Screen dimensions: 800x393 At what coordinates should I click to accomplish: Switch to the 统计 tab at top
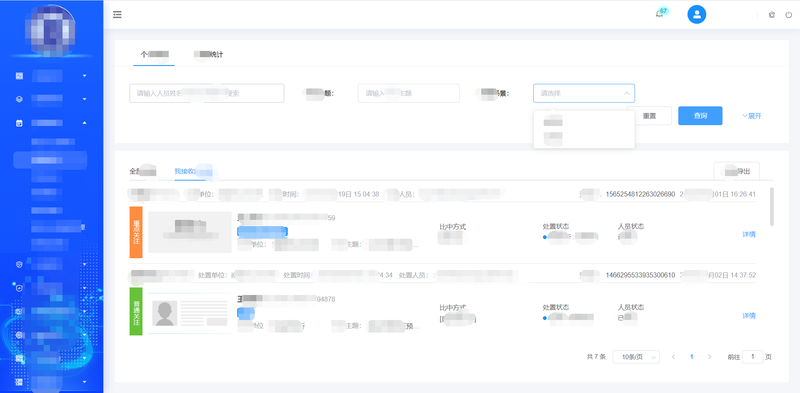[x=208, y=54]
